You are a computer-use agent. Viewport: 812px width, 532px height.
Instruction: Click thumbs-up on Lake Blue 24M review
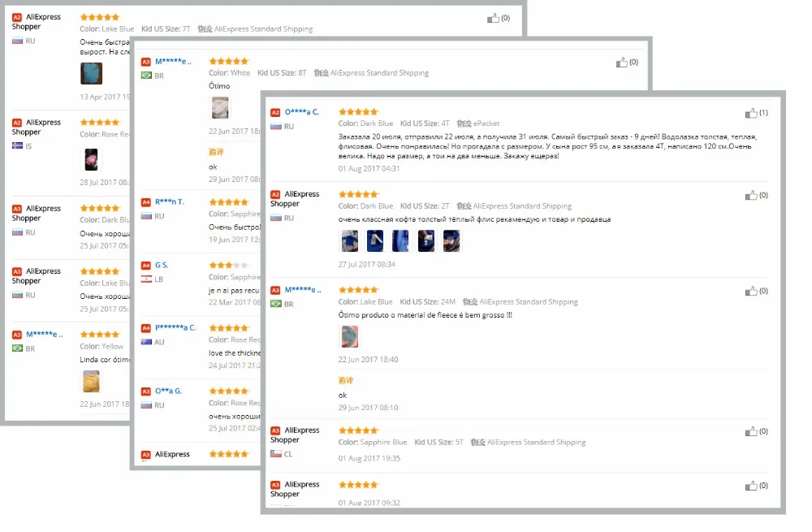(x=751, y=291)
